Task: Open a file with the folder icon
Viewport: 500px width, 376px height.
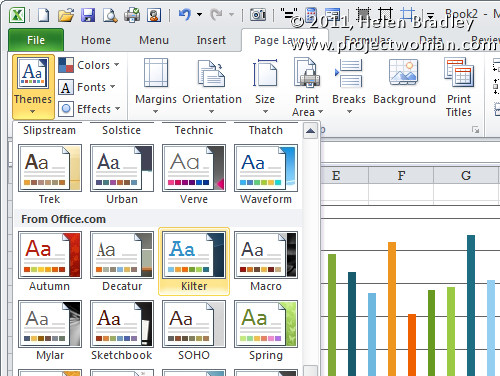Action: [x=66, y=15]
